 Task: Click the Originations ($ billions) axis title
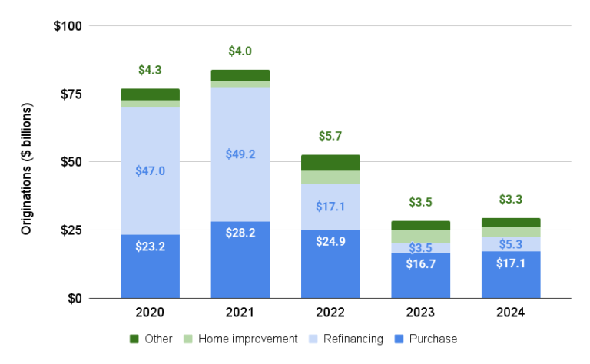click(26, 162)
